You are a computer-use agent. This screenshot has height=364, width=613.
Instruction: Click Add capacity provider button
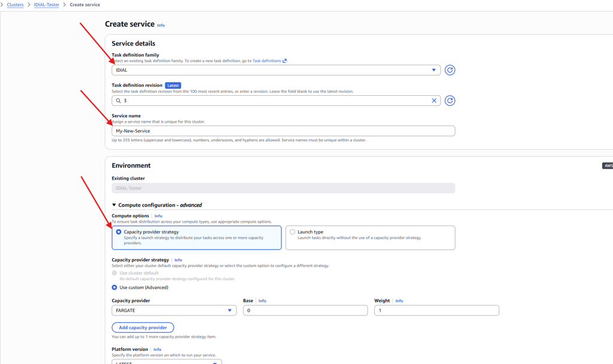(x=142, y=327)
